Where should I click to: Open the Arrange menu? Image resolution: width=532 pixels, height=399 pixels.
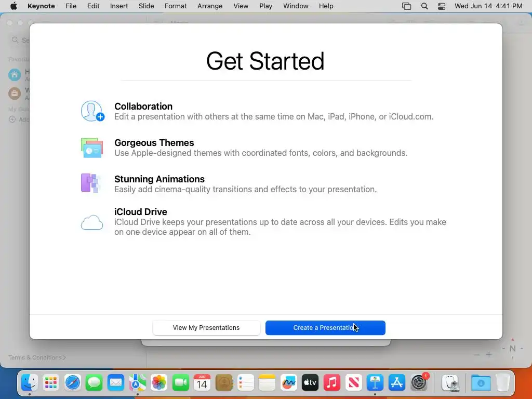210,6
